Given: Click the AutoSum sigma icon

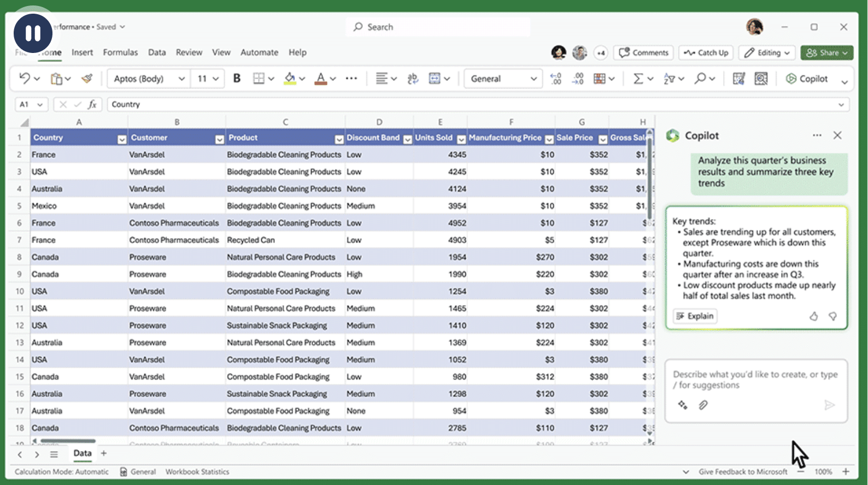Looking at the screenshot, I should [x=638, y=79].
